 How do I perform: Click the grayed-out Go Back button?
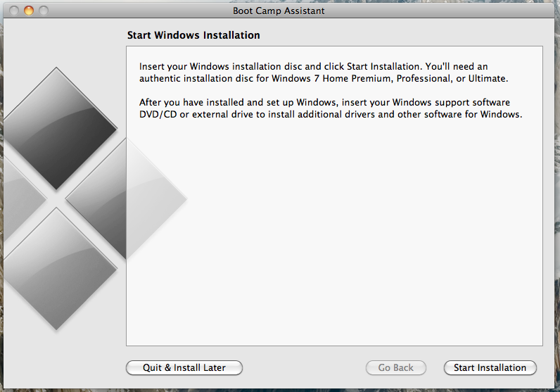pyautogui.click(x=395, y=367)
